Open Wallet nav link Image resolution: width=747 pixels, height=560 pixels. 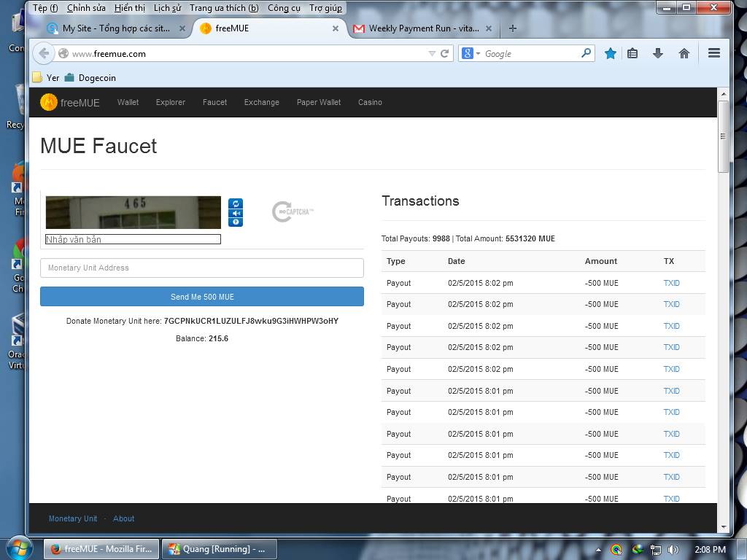tap(128, 102)
